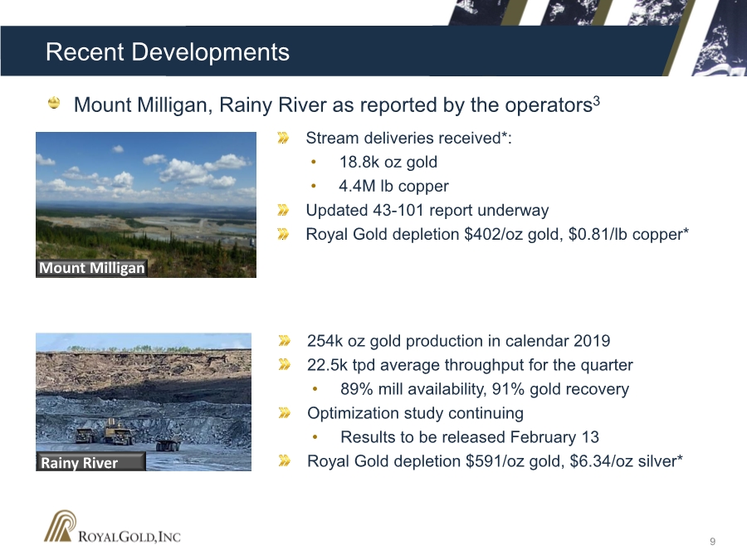The height and width of the screenshot is (560, 747).
Task: Click the chevron bullet beside Optimization study continuing
Action: tap(285, 413)
